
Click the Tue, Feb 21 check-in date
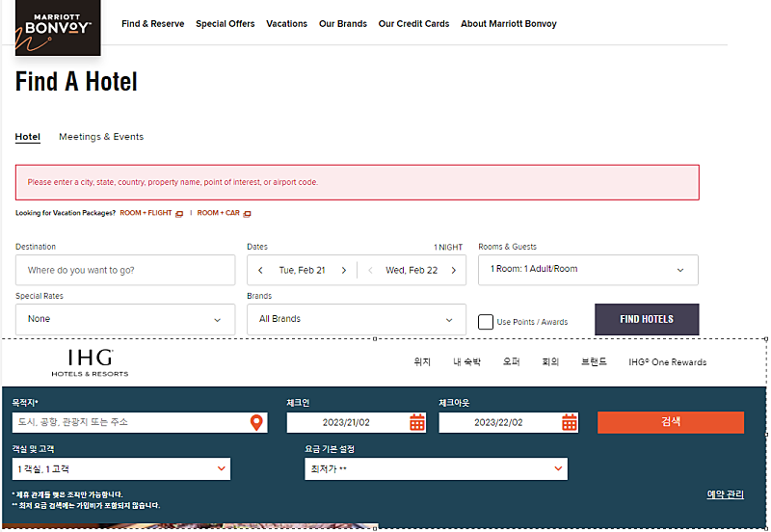pyautogui.click(x=303, y=271)
